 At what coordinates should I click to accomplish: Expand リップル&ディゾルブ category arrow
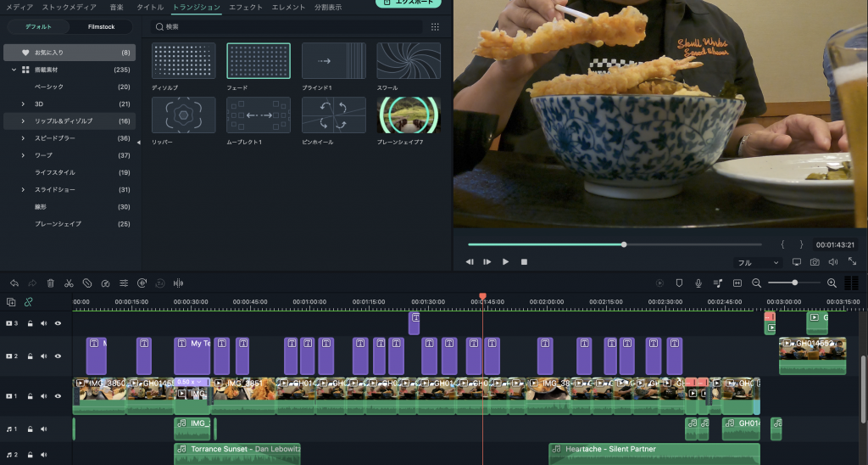point(23,120)
